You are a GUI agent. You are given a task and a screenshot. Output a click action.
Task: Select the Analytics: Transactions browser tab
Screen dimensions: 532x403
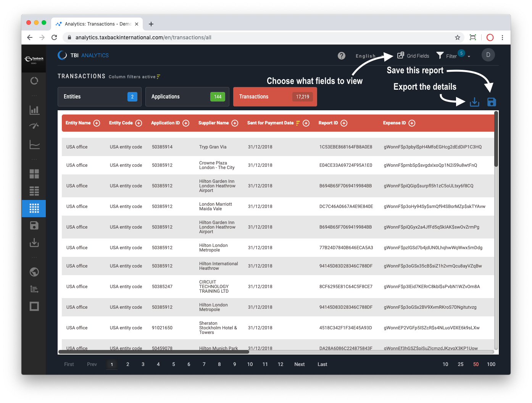[97, 24]
